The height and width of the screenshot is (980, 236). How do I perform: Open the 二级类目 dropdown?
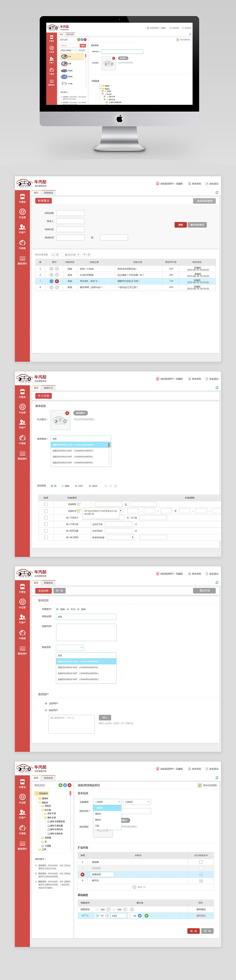pos(137,802)
